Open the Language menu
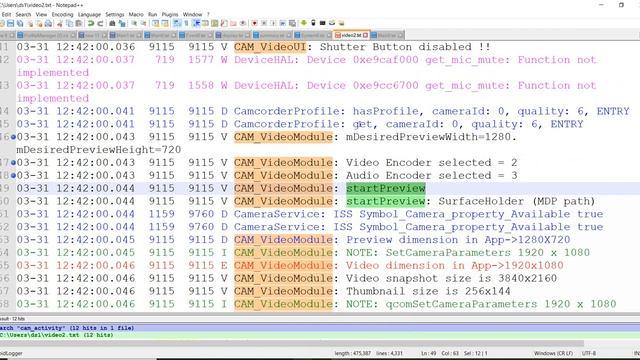The width and height of the screenshot is (640, 360). pyautogui.click(x=89, y=14)
